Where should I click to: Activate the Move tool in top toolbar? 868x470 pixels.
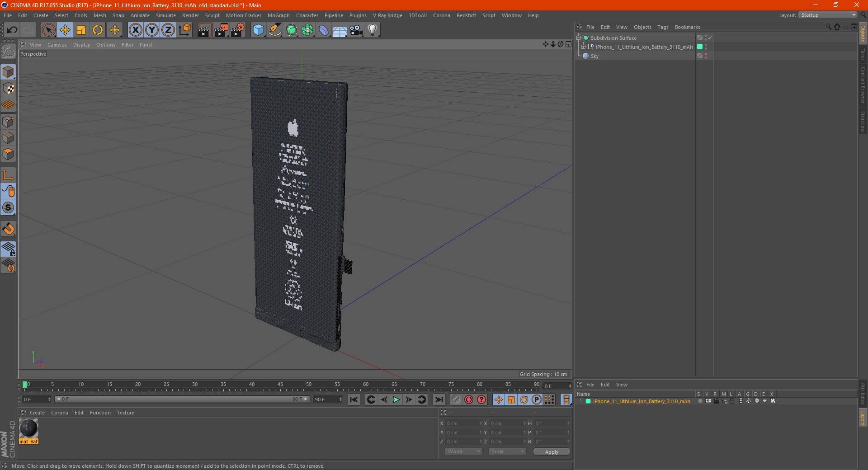coord(65,30)
